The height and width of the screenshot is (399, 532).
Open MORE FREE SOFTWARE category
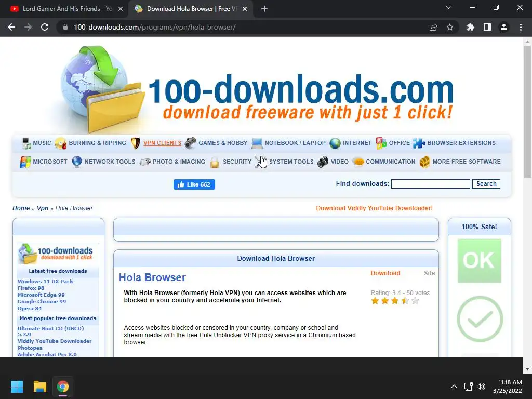[467, 162]
